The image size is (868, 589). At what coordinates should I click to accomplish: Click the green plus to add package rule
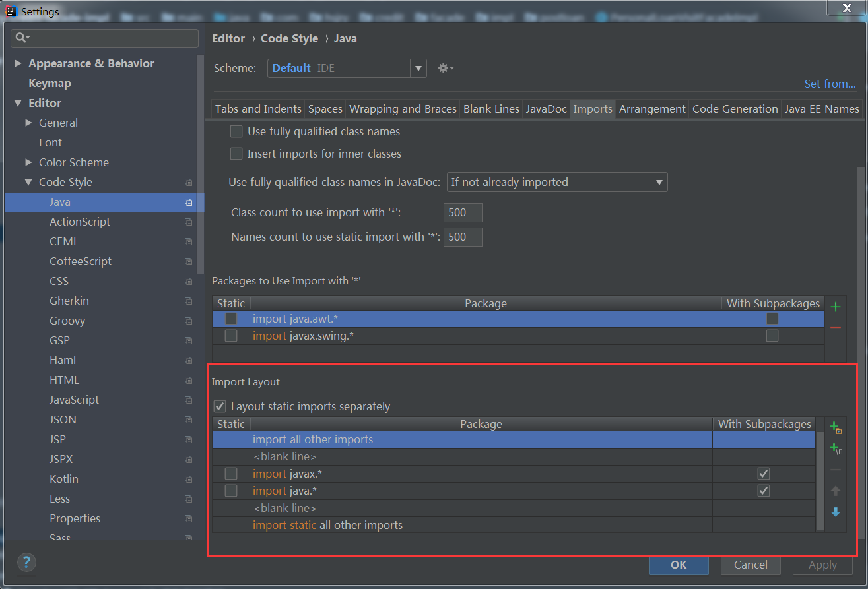coord(836,306)
